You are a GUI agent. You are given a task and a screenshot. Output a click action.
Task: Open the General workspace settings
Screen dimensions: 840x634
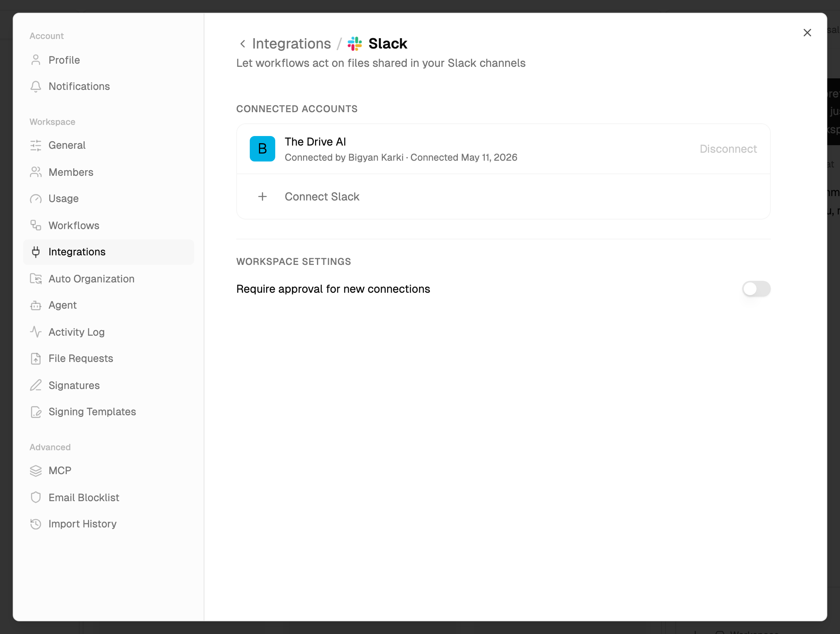[108, 145]
